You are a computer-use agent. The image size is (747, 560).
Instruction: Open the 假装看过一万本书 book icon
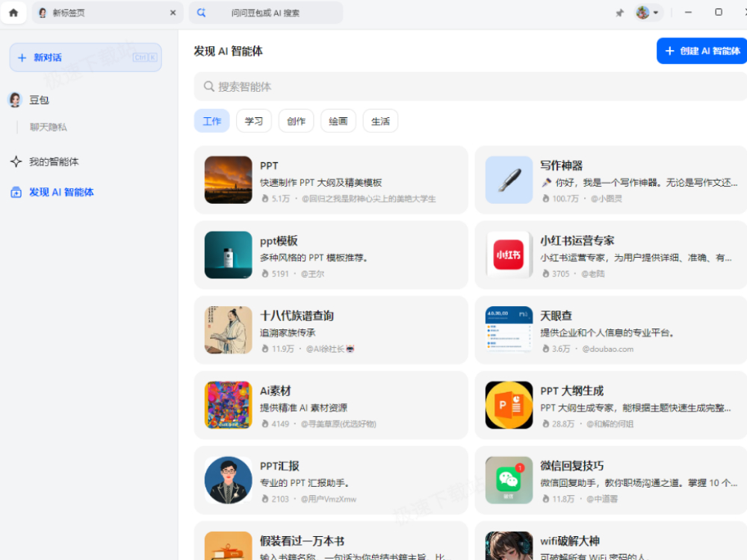(228, 546)
